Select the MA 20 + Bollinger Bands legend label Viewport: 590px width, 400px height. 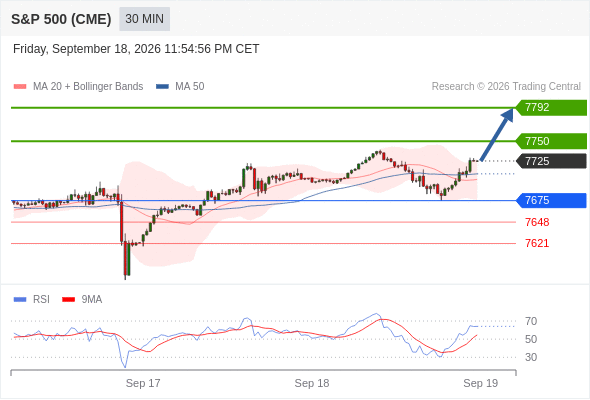[x=88, y=87]
